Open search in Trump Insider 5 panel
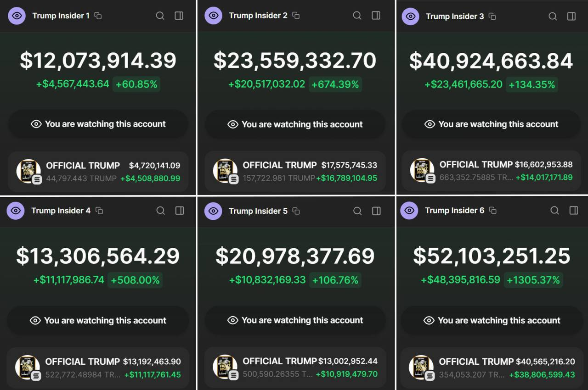588x390 pixels. point(357,211)
